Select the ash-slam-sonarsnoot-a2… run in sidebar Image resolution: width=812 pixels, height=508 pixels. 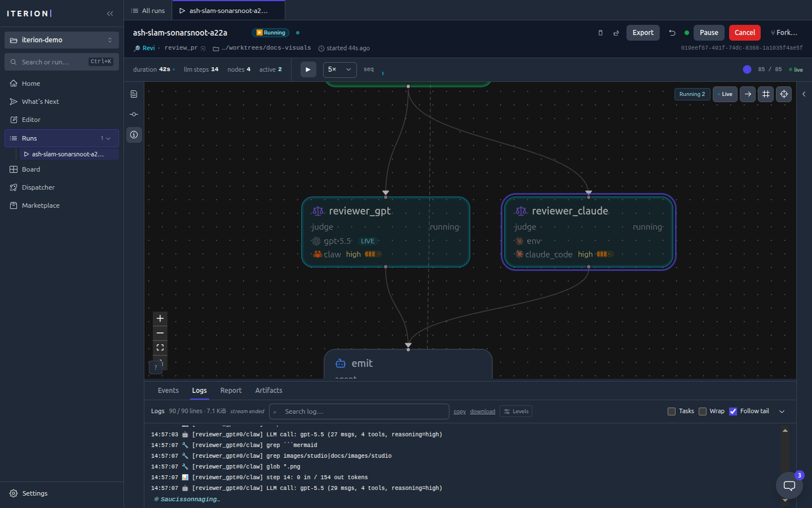click(70, 154)
